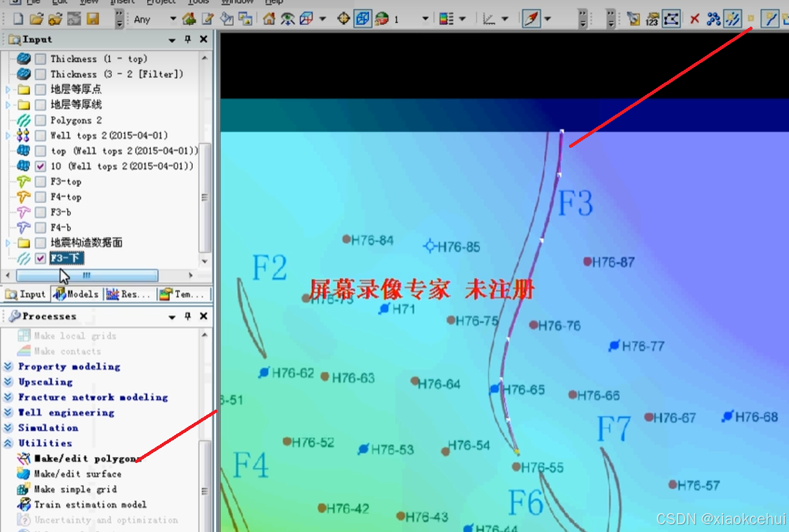This screenshot has width=789, height=532.
Task: Select the Train estimation model process
Action: [90, 505]
